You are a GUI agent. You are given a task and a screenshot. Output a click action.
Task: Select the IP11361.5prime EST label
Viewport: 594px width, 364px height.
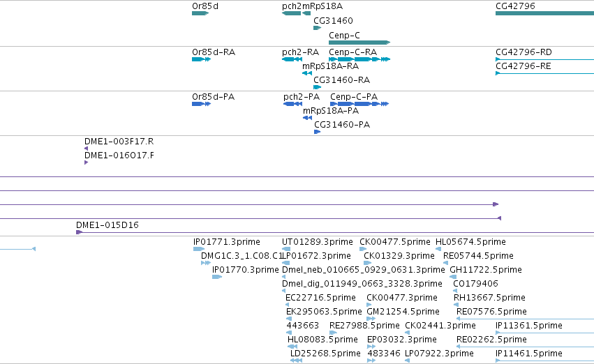point(529,326)
